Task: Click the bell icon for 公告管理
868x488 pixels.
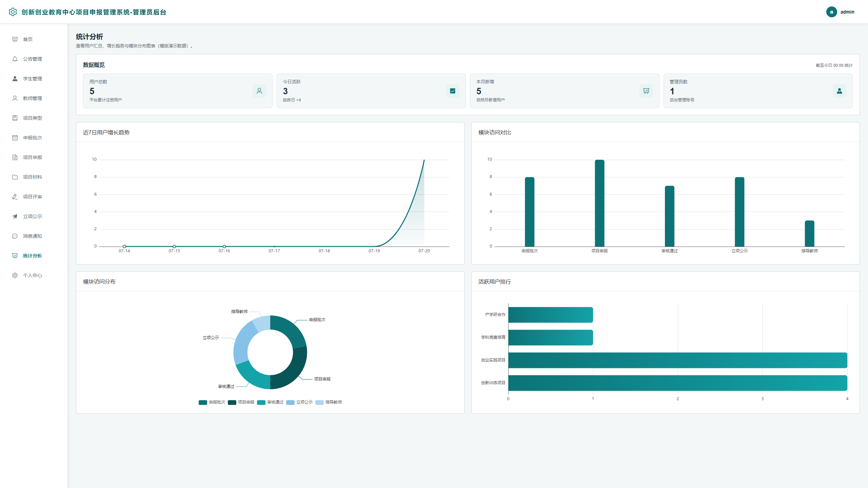Action: 15,59
